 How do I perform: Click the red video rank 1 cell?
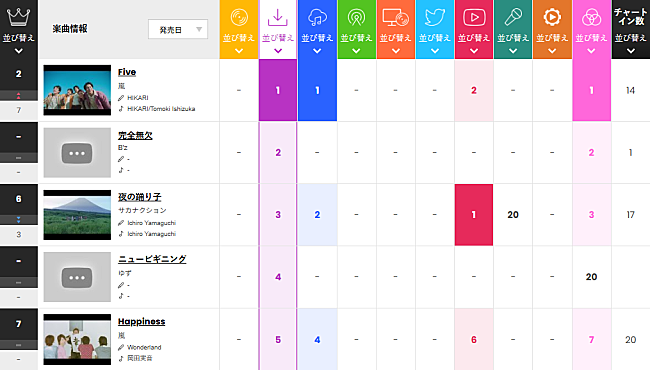pos(474,215)
